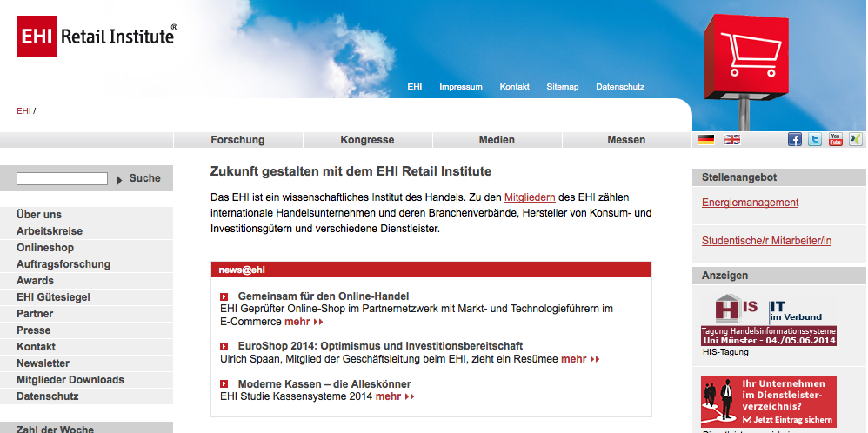Switch site language via German flag
Viewport: 868px width, 433px height.
706,139
